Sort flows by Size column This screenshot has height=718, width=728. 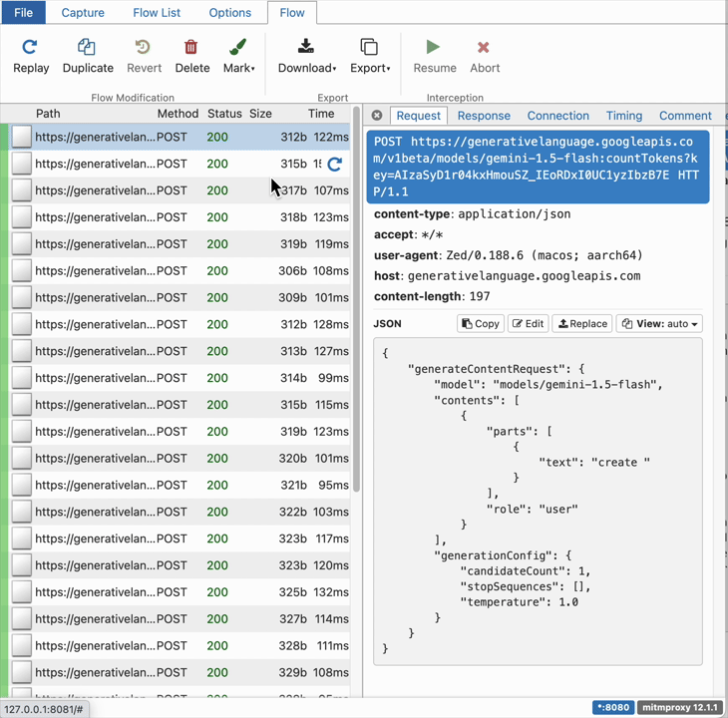click(260, 114)
